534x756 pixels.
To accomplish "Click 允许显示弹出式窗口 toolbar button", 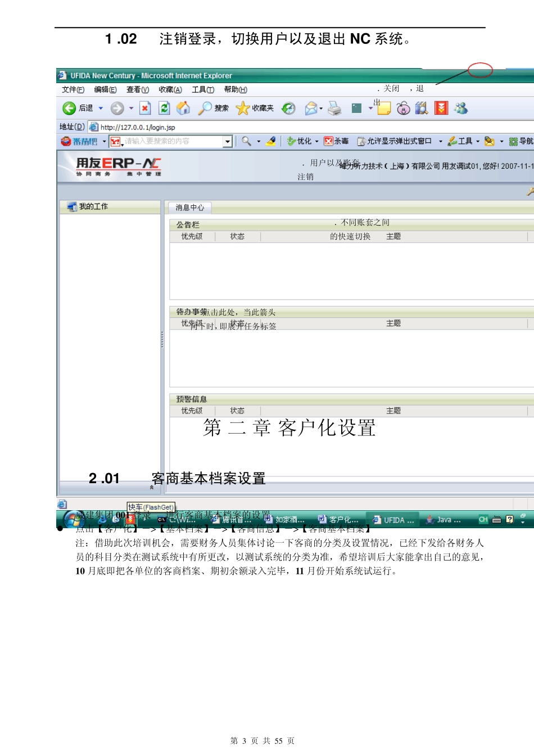I will click(x=395, y=141).
